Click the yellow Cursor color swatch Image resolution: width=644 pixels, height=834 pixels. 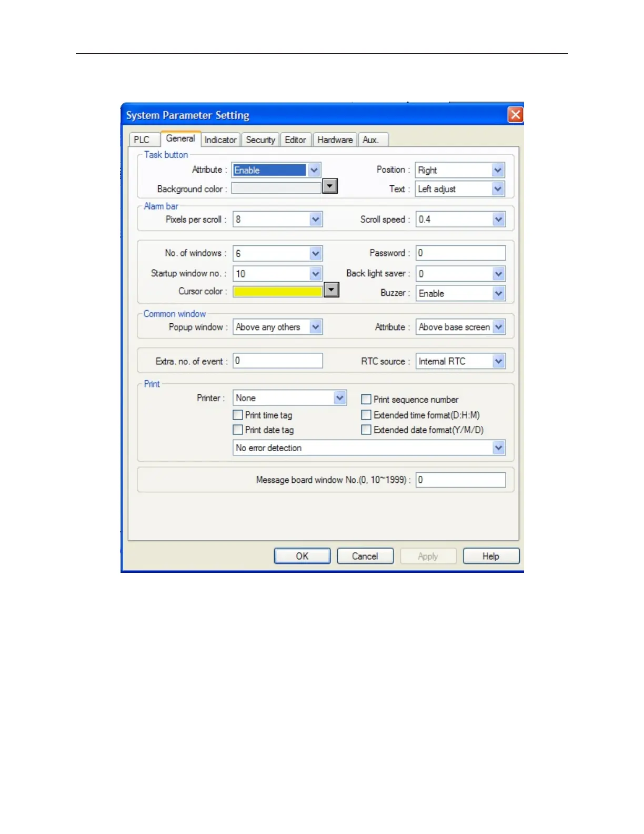coord(278,292)
